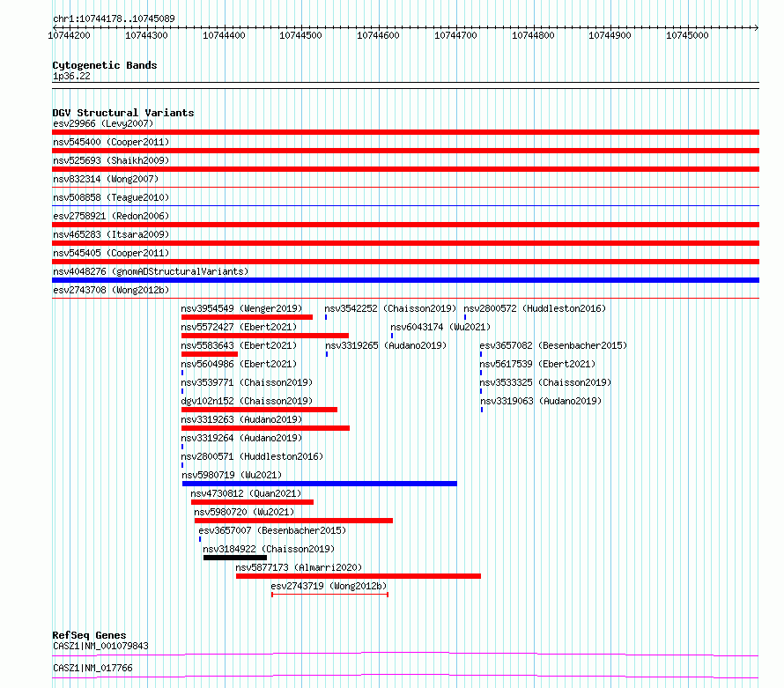
Task: Select nsv5572427 (Ebert2021) label
Action: pos(239,327)
